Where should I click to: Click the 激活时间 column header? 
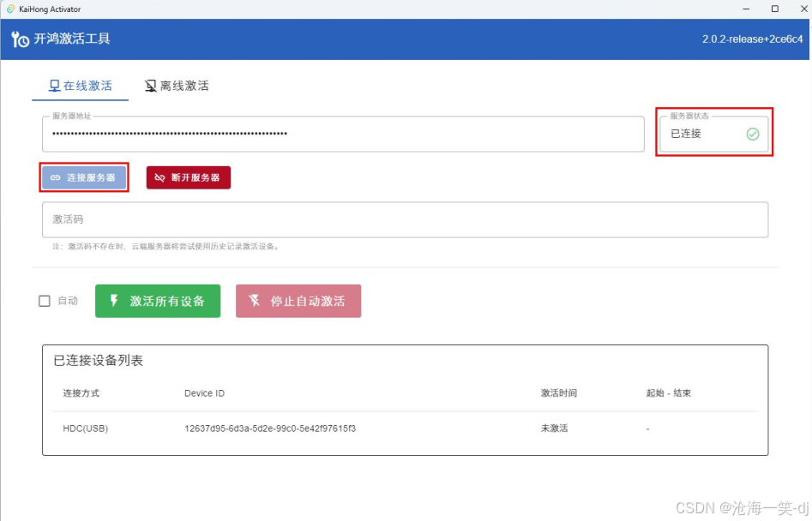pos(559,393)
